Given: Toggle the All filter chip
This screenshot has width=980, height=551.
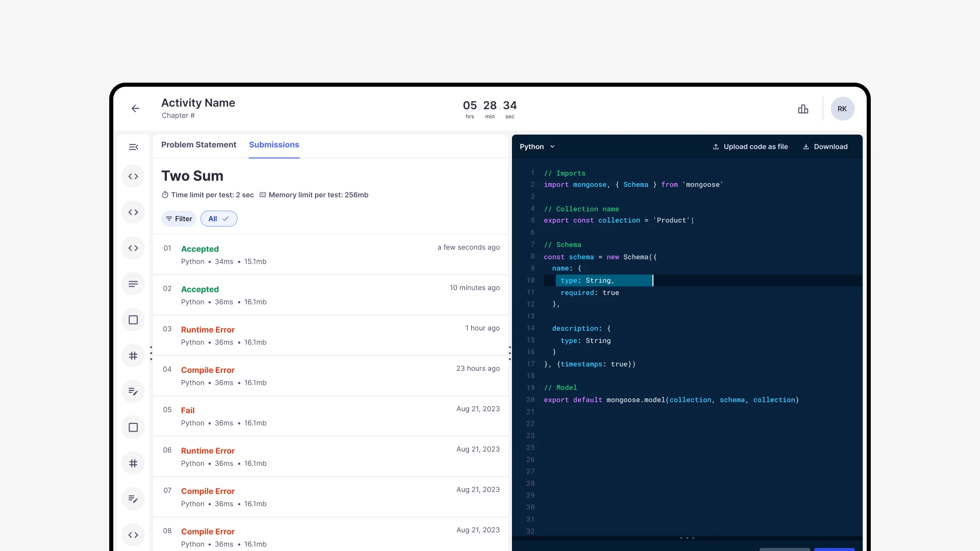Looking at the screenshot, I should [218, 219].
